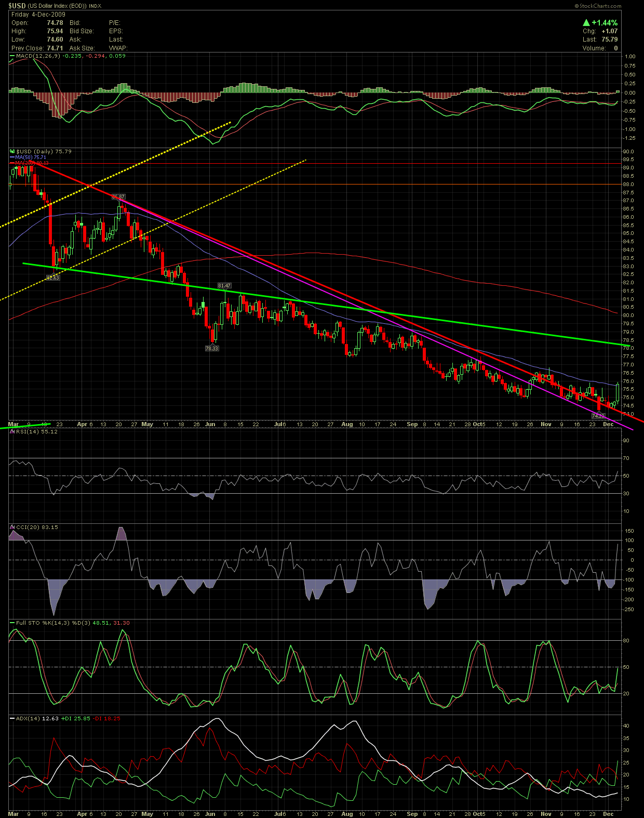This screenshot has height=818, width=644.
Task: Click the 78.33 price low label
Action: click(212, 348)
